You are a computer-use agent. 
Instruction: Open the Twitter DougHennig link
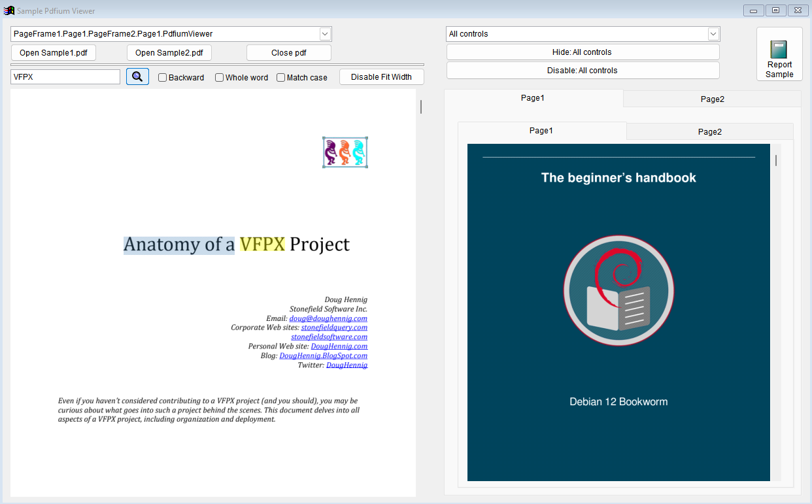point(347,365)
